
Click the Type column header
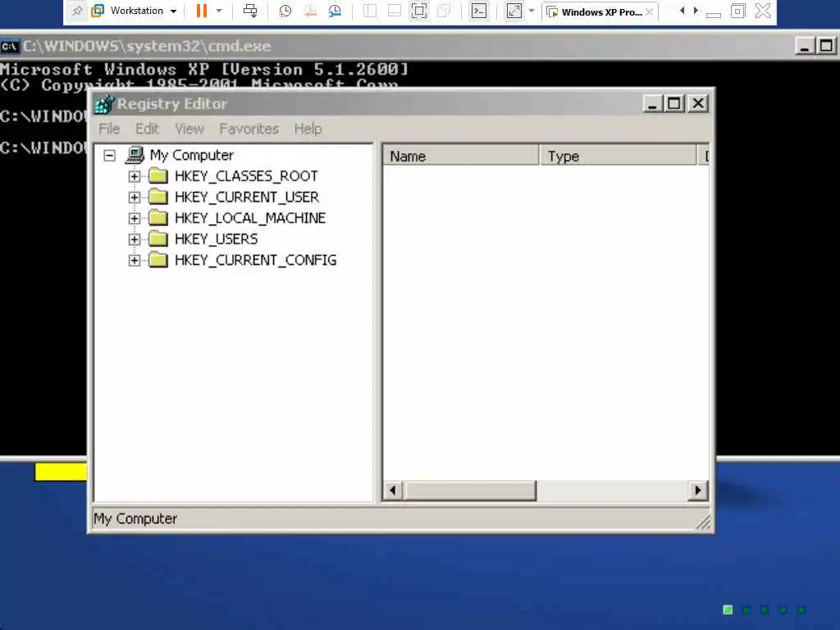619,156
